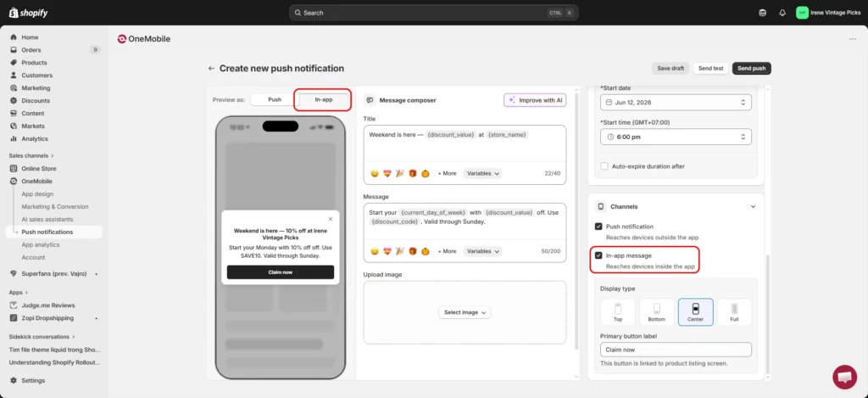868x398 pixels.
Task: Click the Settings gear in sidebar
Action: click(x=14, y=380)
